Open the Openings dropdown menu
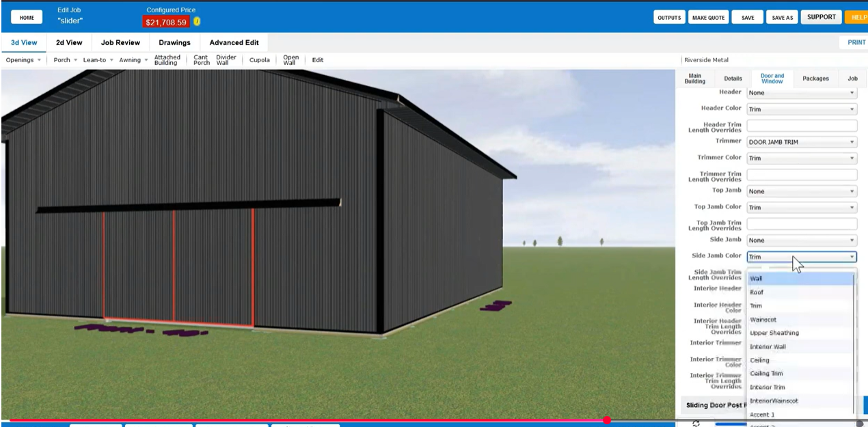868x427 pixels. coord(23,60)
